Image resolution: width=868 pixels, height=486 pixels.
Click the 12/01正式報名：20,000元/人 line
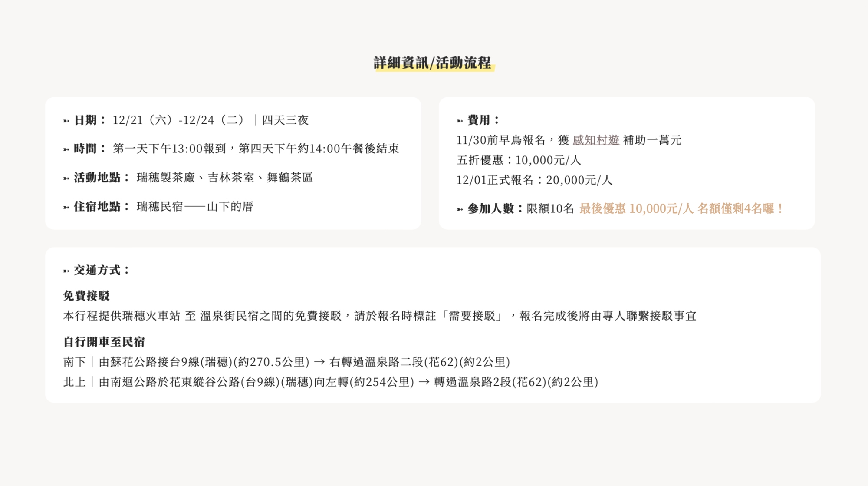534,180
